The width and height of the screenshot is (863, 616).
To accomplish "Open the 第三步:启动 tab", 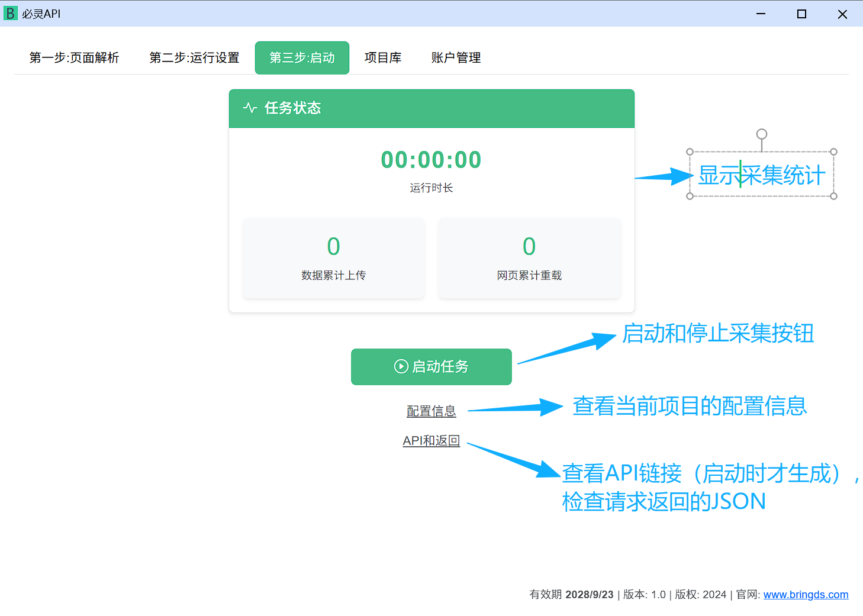I will (302, 57).
